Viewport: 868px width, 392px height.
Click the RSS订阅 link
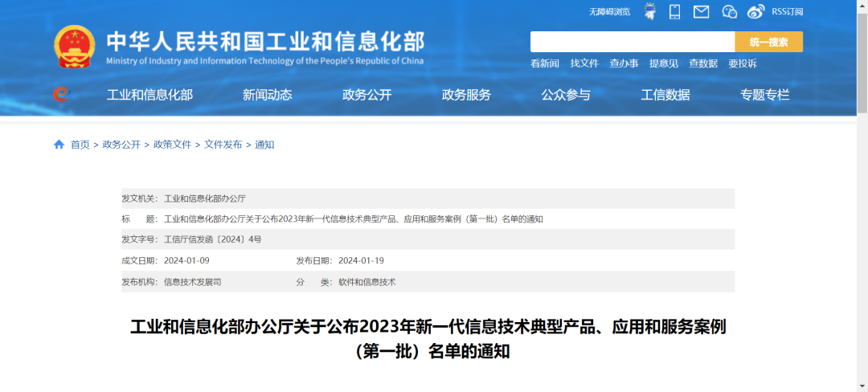point(787,11)
